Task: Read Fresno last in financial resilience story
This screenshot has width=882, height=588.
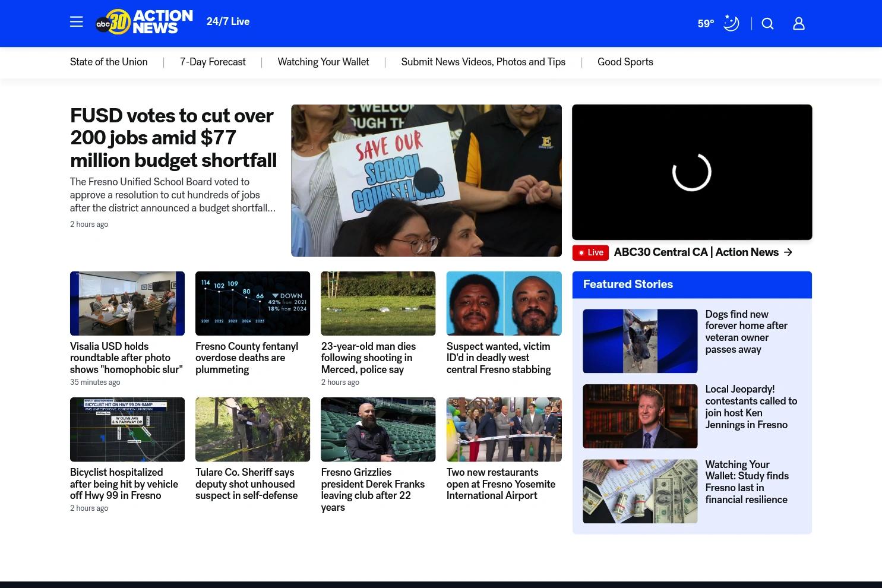Action: [x=747, y=482]
